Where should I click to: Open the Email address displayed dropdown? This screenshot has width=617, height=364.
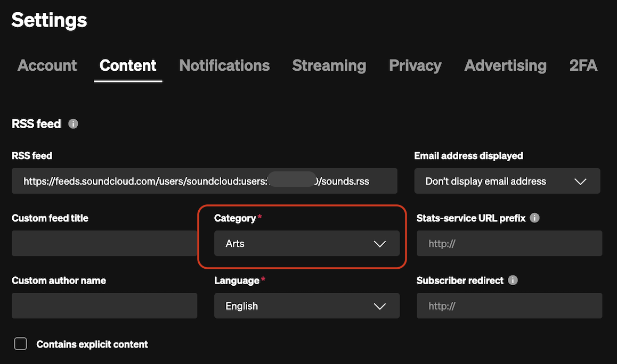tap(507, 181)
